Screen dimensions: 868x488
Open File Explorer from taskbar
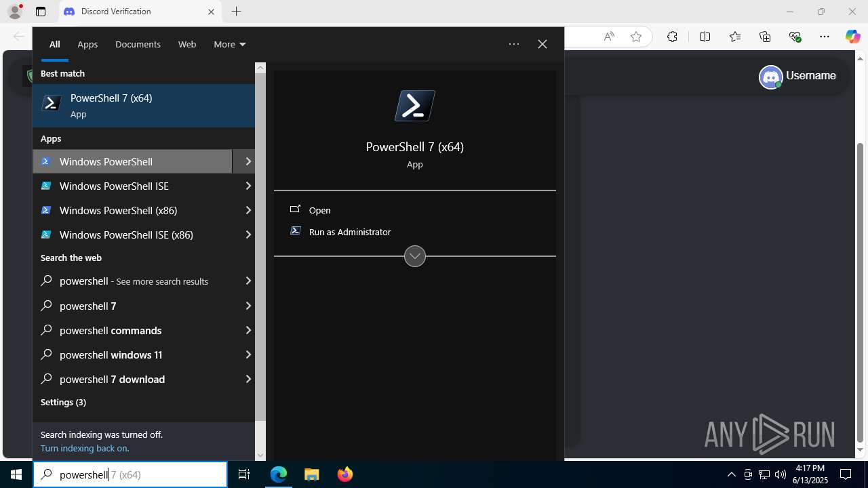click(311, 474)
